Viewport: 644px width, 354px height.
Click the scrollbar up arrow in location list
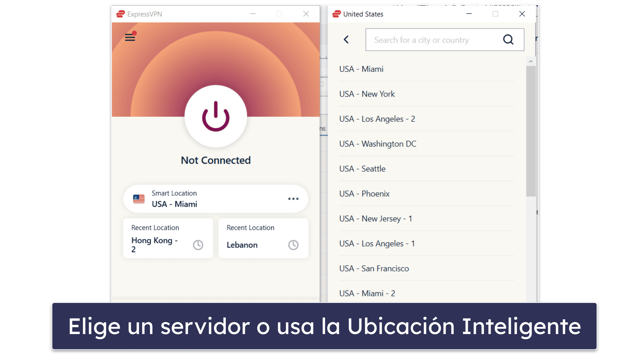tap(531, 61)
